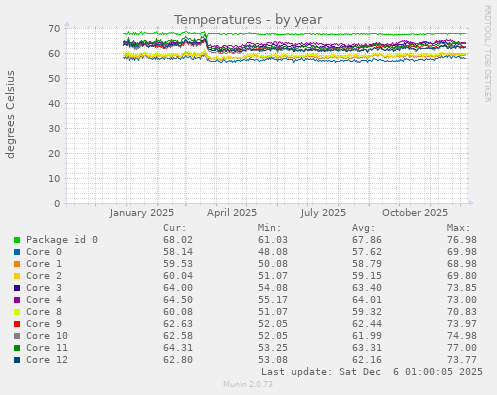
Task: Click the 'Package id 0' legend label
Action: 62,240
